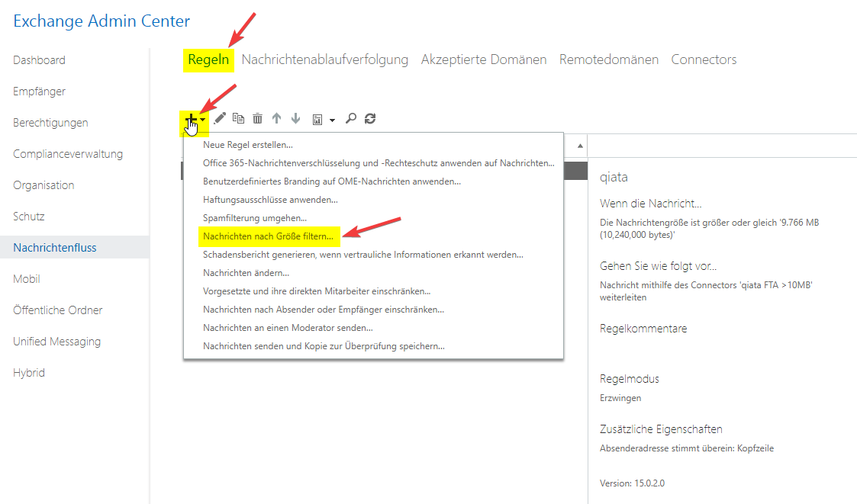Click the pencil edit rule icon
This screenshot has width=857, height=504.
coord(220,118)
